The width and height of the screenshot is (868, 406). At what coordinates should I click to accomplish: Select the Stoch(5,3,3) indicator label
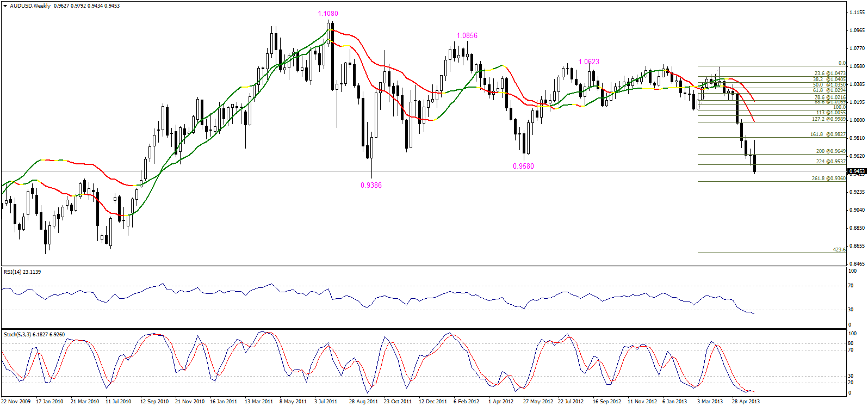[34, 335]
